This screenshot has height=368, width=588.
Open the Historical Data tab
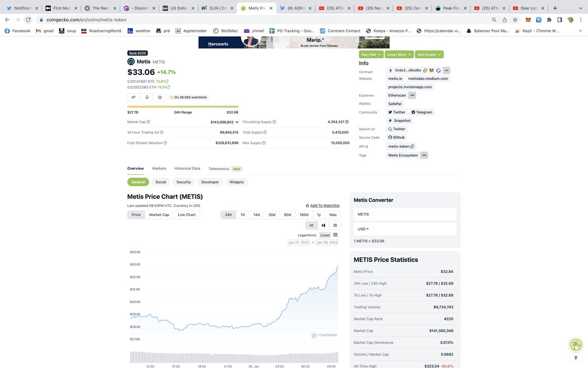[x=187, y=168]
